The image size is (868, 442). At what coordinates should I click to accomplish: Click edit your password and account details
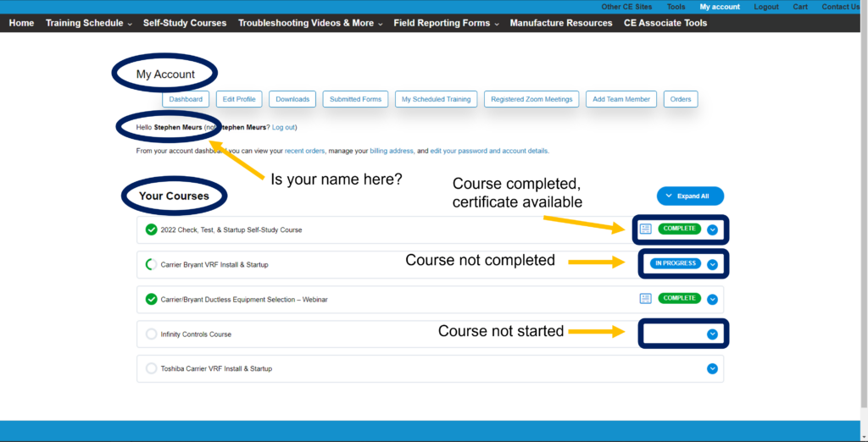[489, 151]
